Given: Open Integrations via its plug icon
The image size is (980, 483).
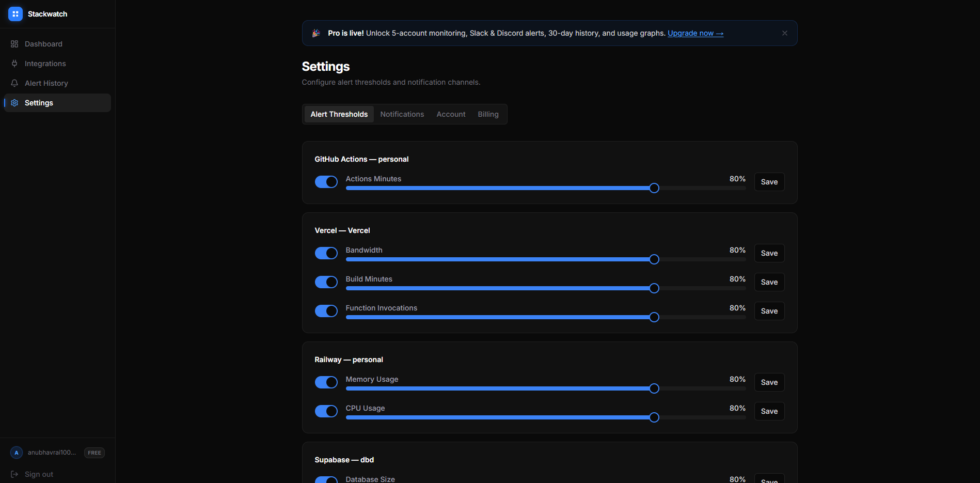Looking at the screenshot, I should pyautogui.click(x=14, y=64).
